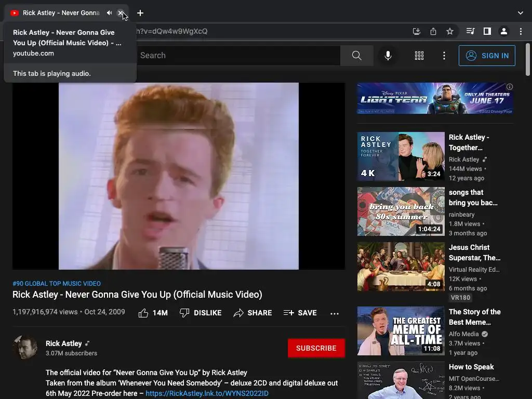
Task: Like the video with thumbs up icon
Action: coord(143,313)
